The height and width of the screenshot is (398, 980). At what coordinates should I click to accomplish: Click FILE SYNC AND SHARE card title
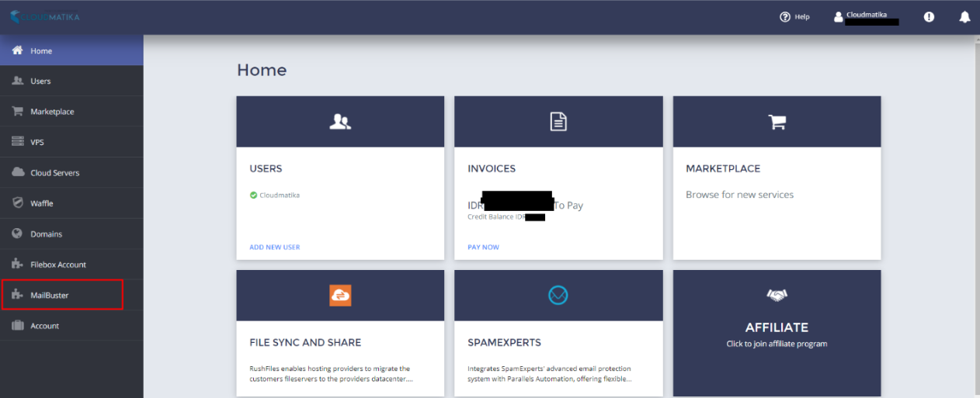point(305,342)
